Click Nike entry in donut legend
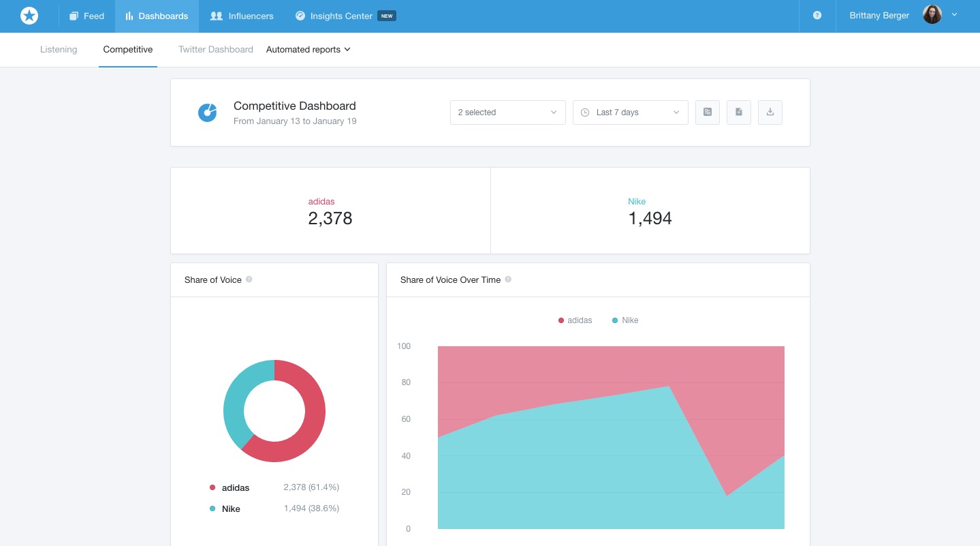This screenshot has width=980, height=546. click(225, 509)
